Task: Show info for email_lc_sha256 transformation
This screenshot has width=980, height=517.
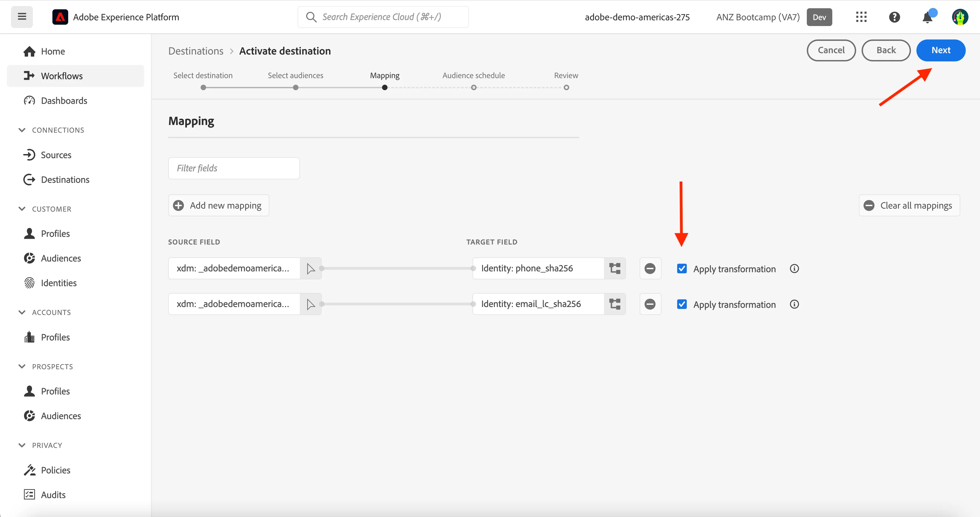Action: point(794,304)
